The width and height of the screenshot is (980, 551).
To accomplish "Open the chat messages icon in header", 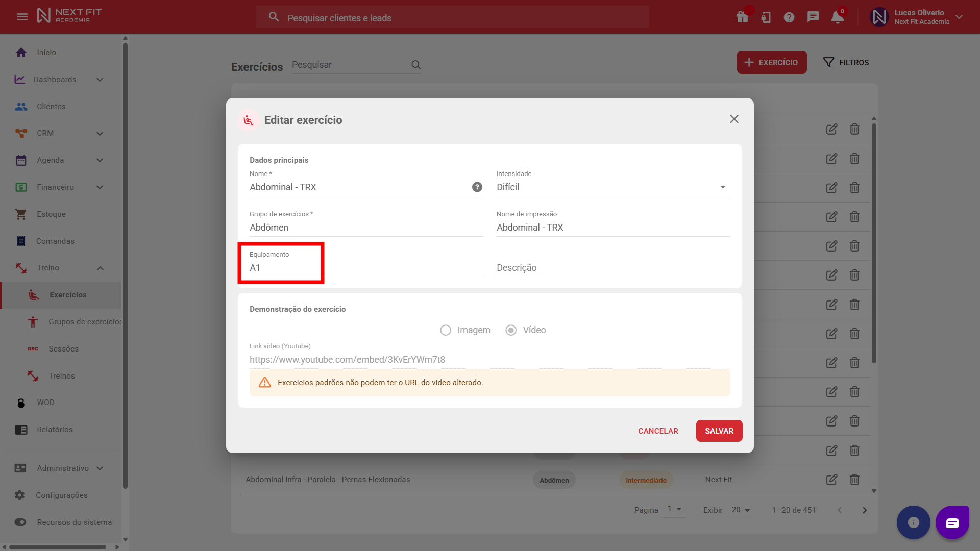I will pos(813,17).
